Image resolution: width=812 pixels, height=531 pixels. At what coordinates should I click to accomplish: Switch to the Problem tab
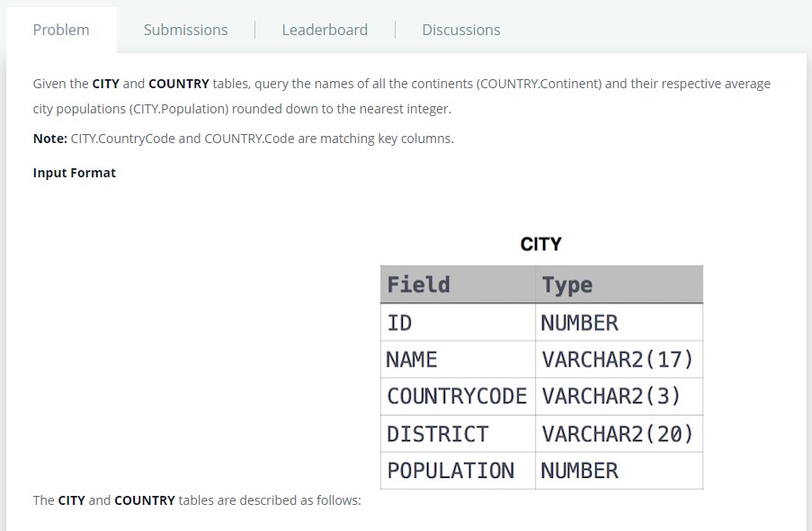pos(61,30)
